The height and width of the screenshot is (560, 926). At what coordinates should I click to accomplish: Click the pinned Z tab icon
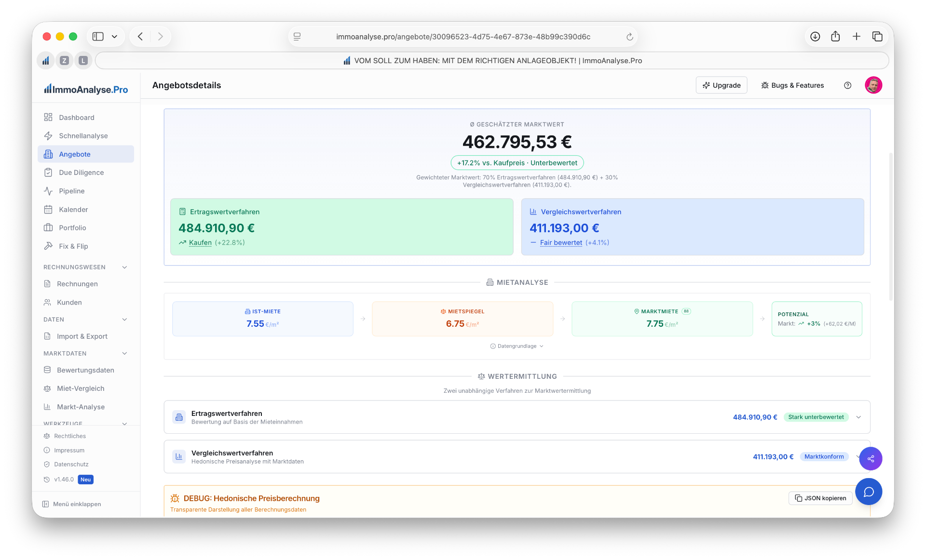(64, 60)
